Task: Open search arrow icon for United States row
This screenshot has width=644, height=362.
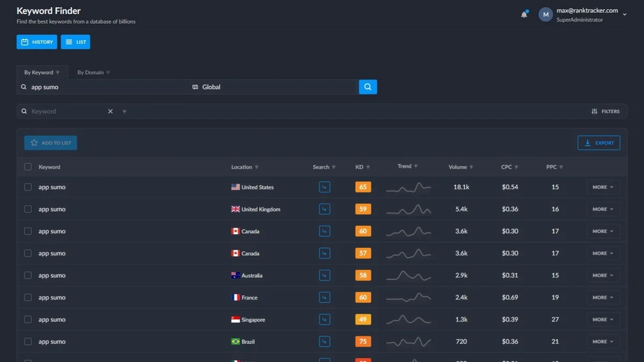Action: click(x=324, y=187)
